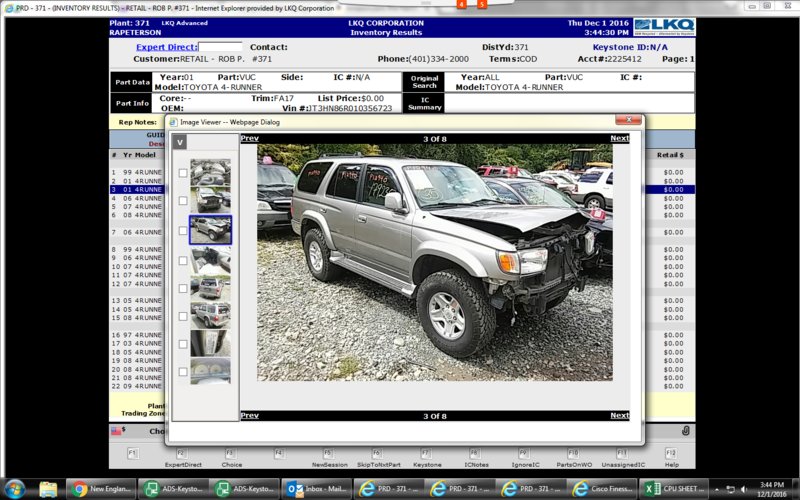This screenshot has height=500, width=800.
Task: Click the F3 Choice key icon
Action: pos(231,453)
